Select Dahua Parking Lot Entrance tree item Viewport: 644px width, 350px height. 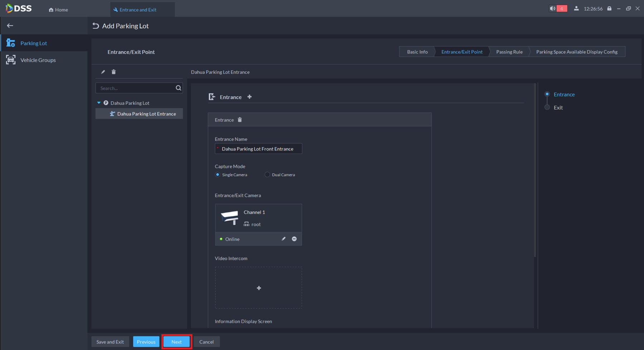pos(146,114)
